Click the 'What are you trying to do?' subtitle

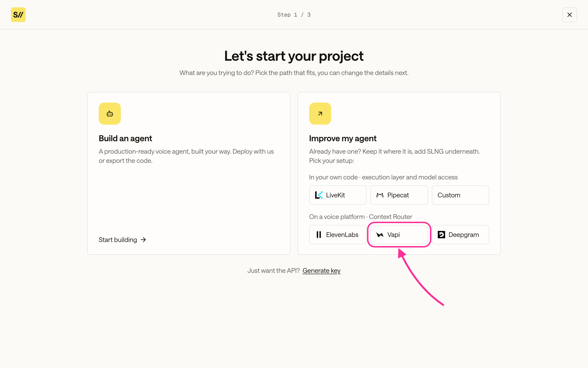[294, 73]
